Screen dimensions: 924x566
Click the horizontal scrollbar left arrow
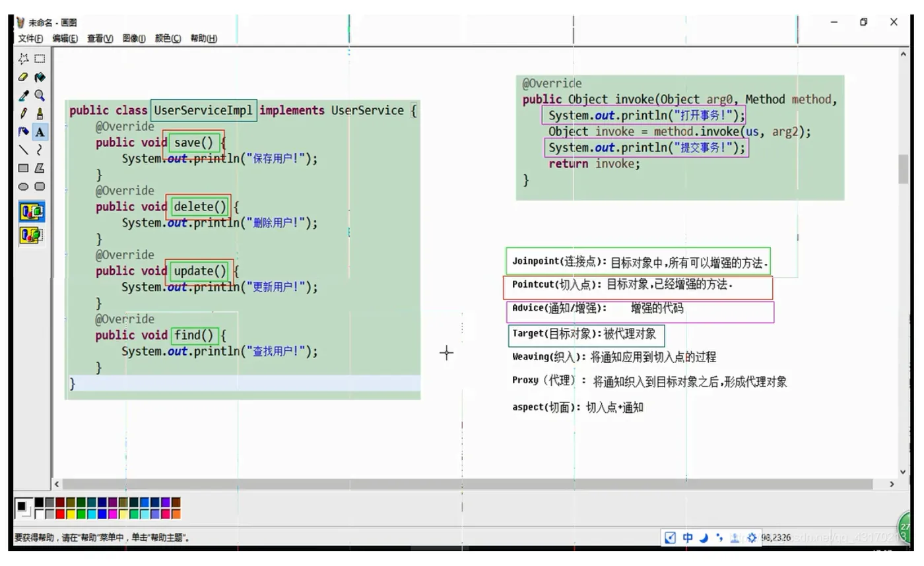[x=57, y=484]
